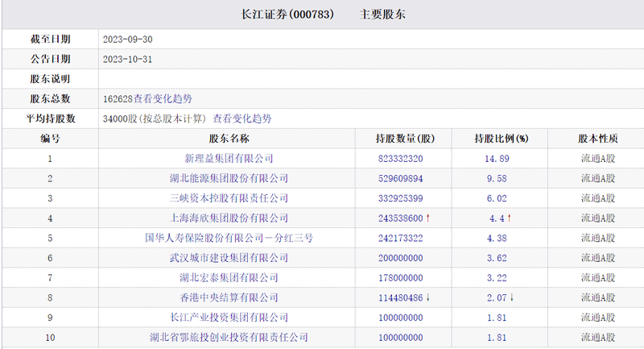Viewport: 644px width, 349px height.
Task: Open shareholder 湖北宏泰集团有限公司
Action: pos(229,278)
